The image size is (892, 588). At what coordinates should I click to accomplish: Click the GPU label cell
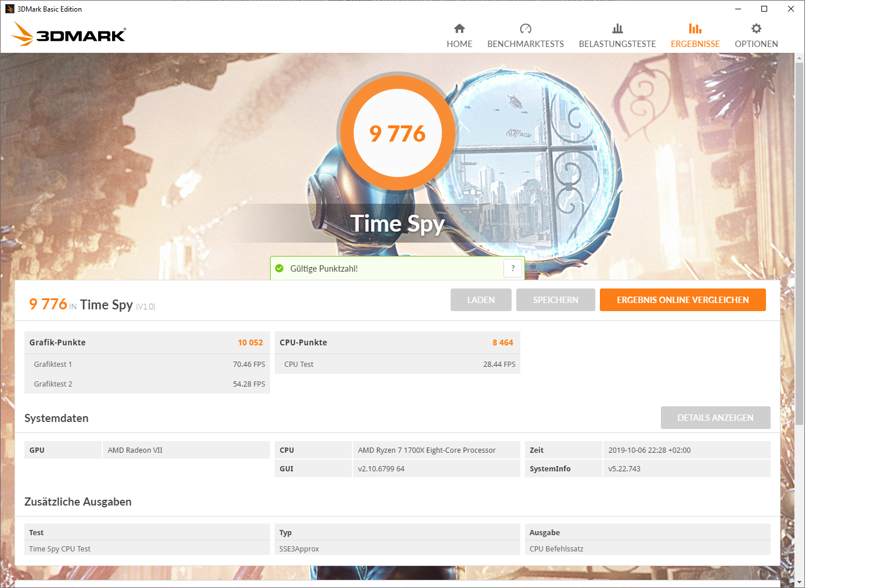[63, 450]
